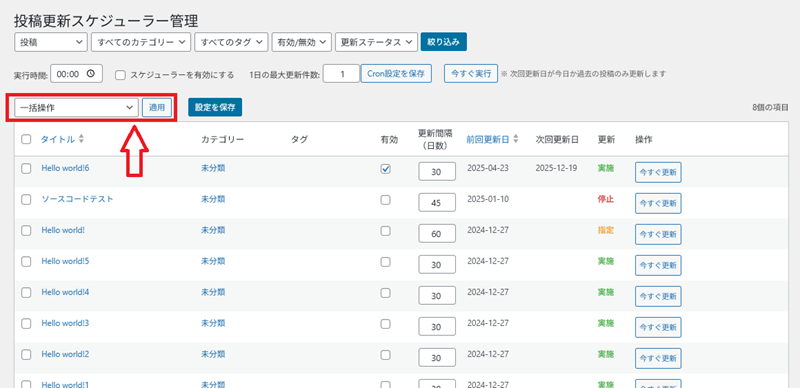Focus update interval field for Hello world!6

(437, 172)
